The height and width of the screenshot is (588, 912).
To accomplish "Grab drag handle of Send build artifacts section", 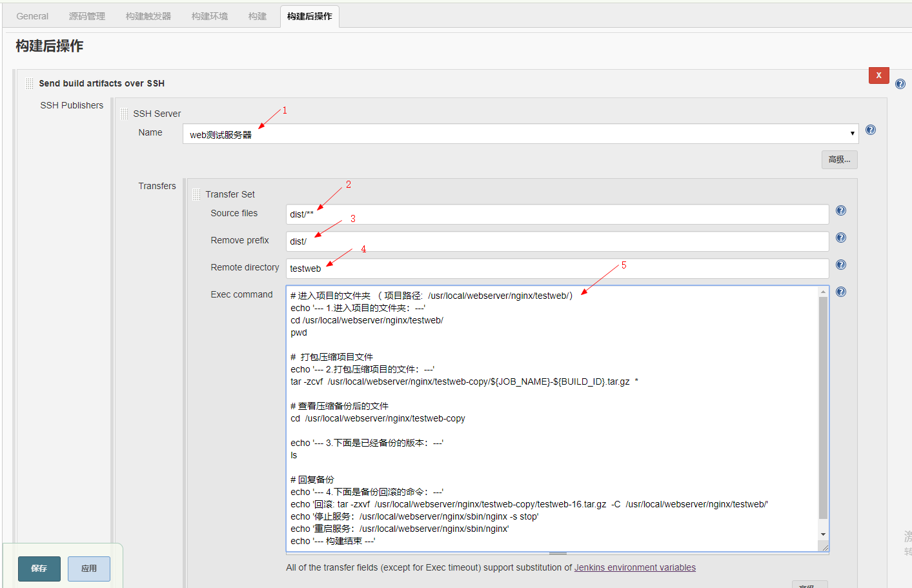I will [x=29, y=83].
